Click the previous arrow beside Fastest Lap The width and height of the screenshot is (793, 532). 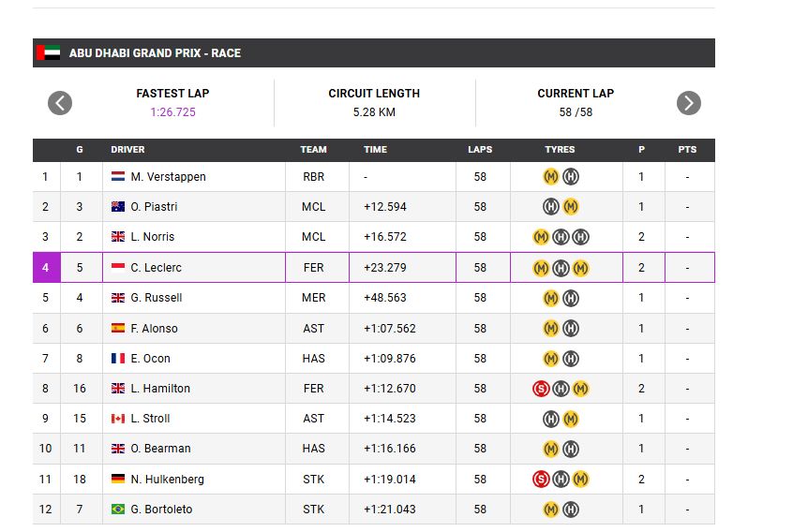click(60, 103)
